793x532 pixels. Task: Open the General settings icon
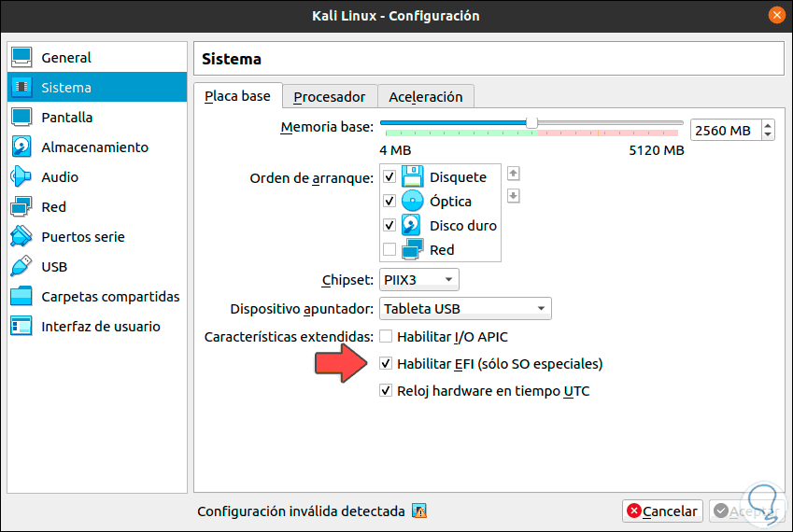21,57
